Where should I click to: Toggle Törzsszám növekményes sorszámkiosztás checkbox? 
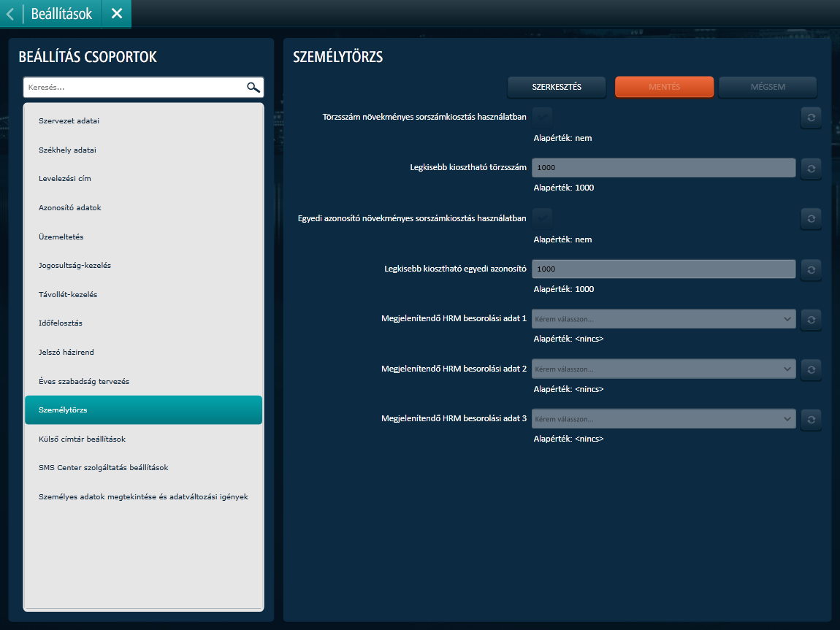point(542,117)
